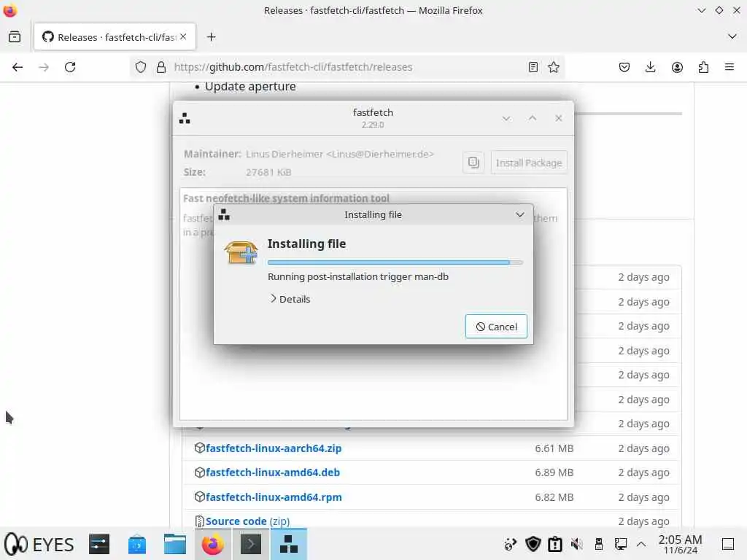747x560 pixels.
Task: Go back to the previous page in Firefox
Action: tap(18, 67)
